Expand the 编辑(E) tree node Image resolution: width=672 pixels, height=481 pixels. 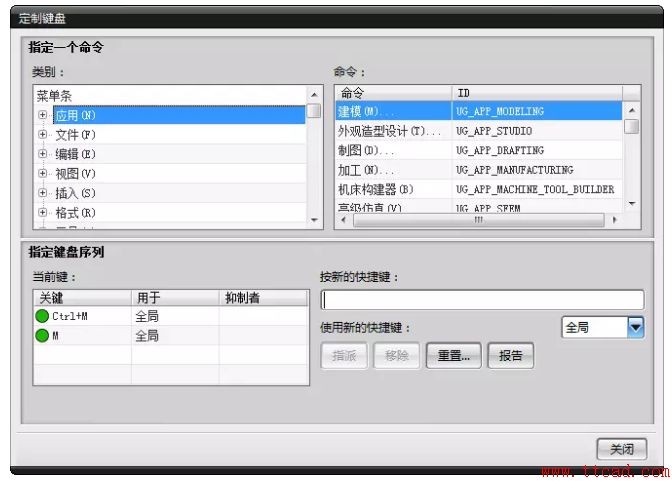coord(42,154)
